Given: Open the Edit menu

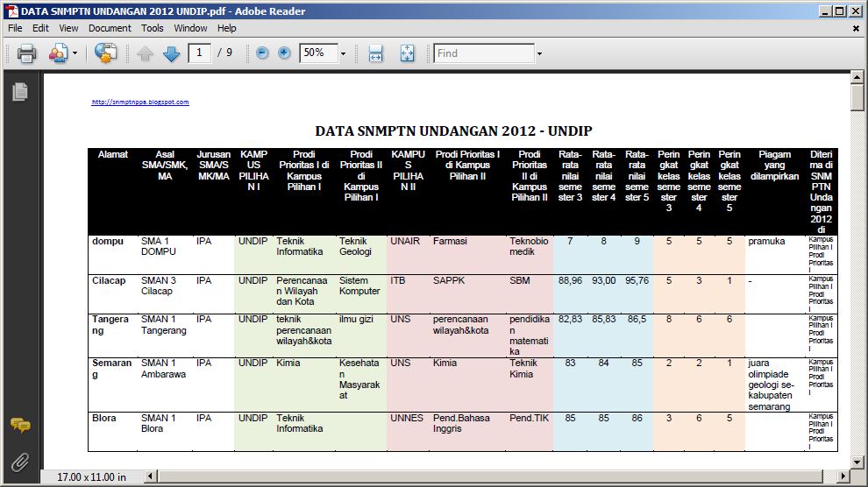Looking at the screenshot, I should (x=40, y=28).
